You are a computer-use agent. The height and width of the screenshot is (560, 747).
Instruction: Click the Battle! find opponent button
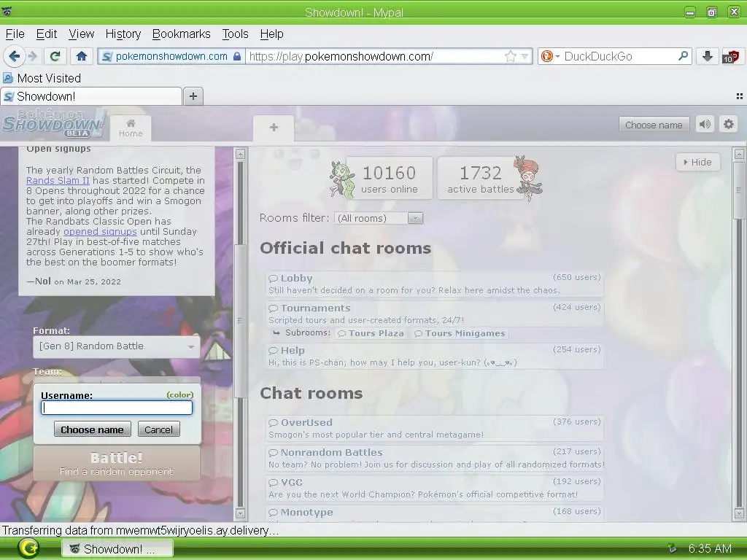pyautogui.click(x=117, y=463)
